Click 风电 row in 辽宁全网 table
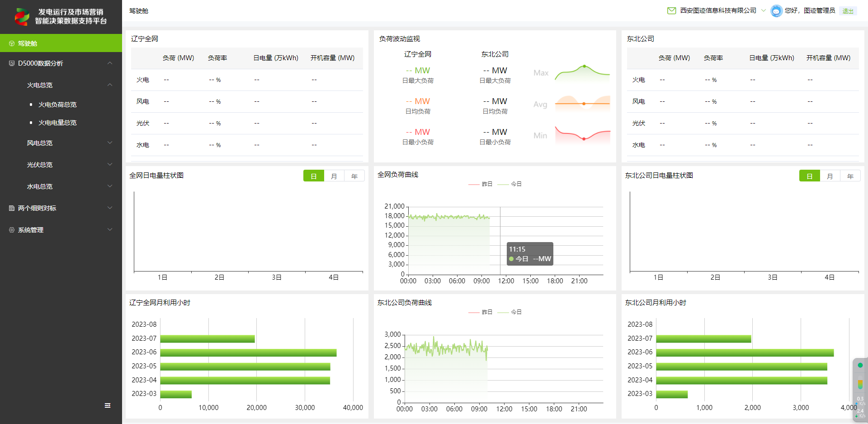Screen dimensions: 868x424 [247, 101]
